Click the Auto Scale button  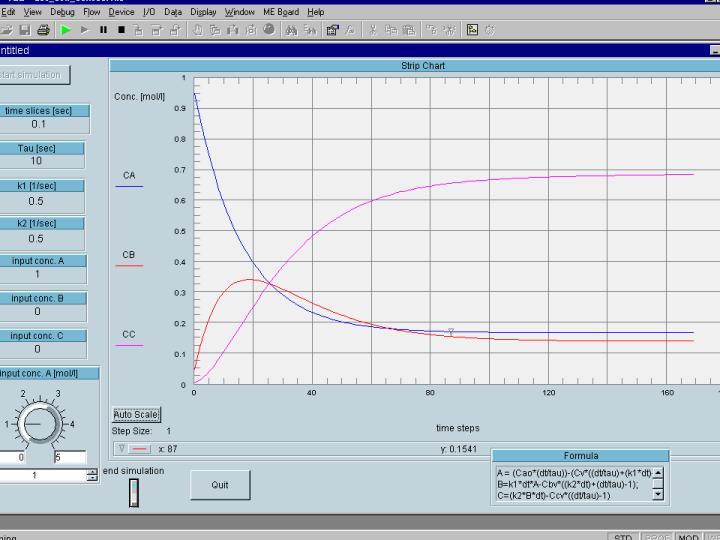tap(137, 414)
